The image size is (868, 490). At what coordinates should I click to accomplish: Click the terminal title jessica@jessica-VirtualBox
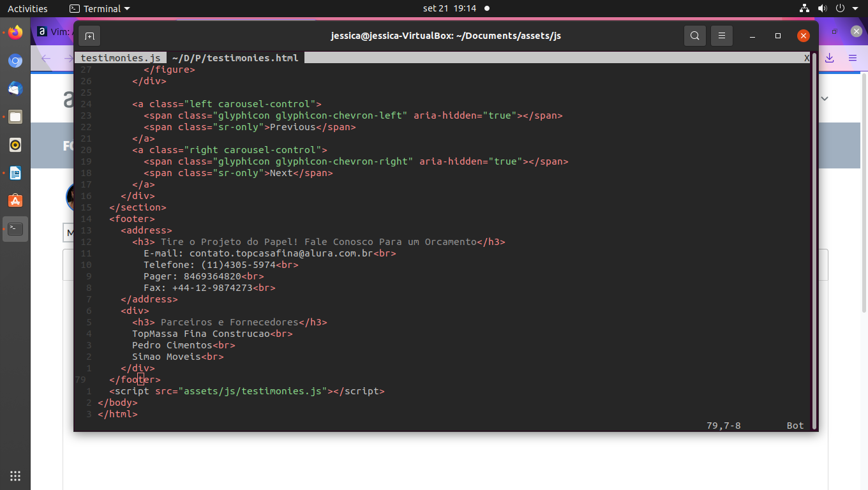(445, 36)
